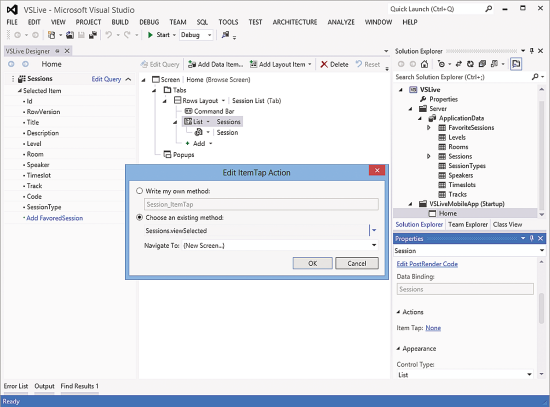Click the Solution Explorer search magnifier icon

(x=535, y=76)
